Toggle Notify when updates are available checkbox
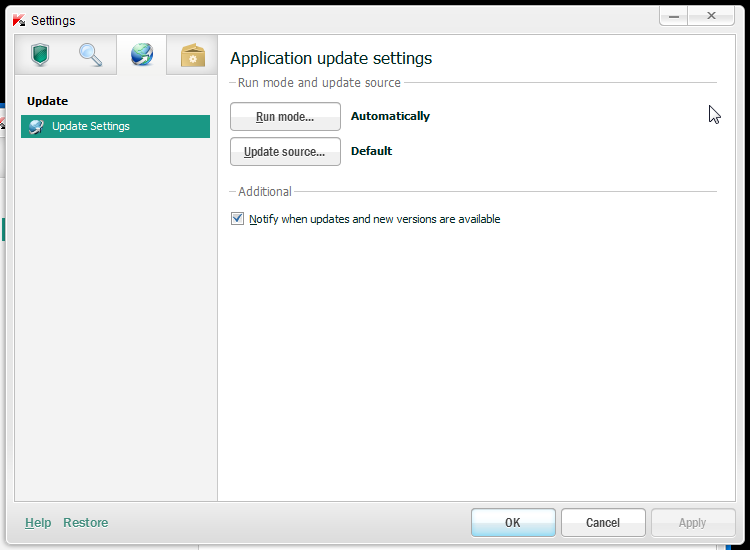This screenshot has width=750, height=550. 237,219
